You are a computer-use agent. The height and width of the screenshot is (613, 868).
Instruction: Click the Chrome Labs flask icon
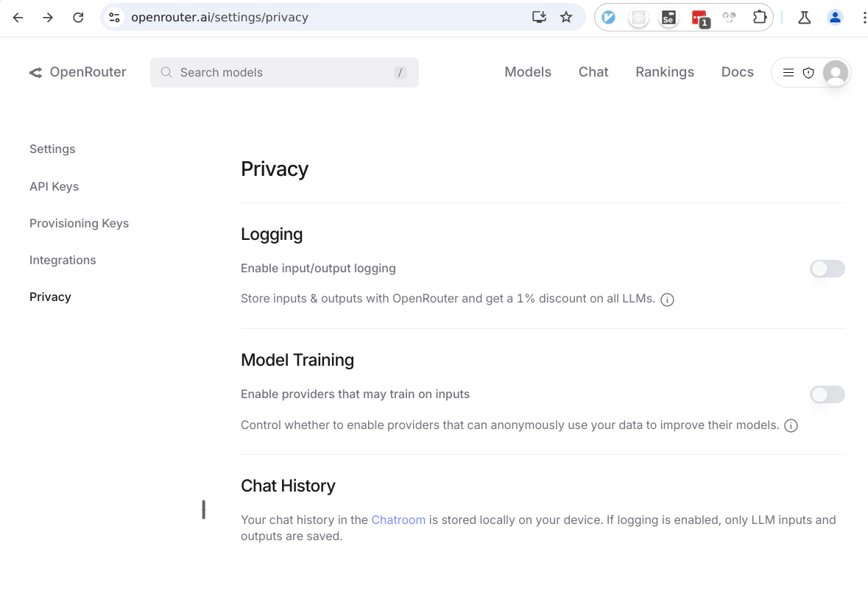pyautogui.click(x=804, y=18)
